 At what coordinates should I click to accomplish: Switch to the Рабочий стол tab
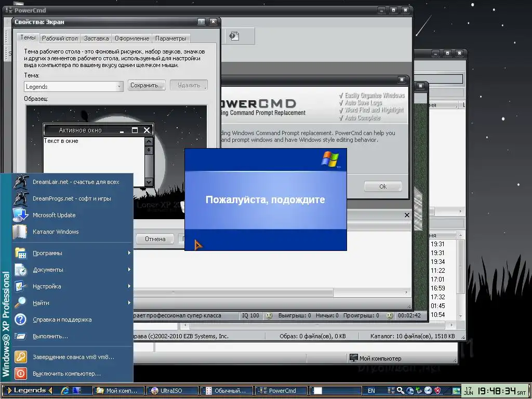tap(60, 38)
